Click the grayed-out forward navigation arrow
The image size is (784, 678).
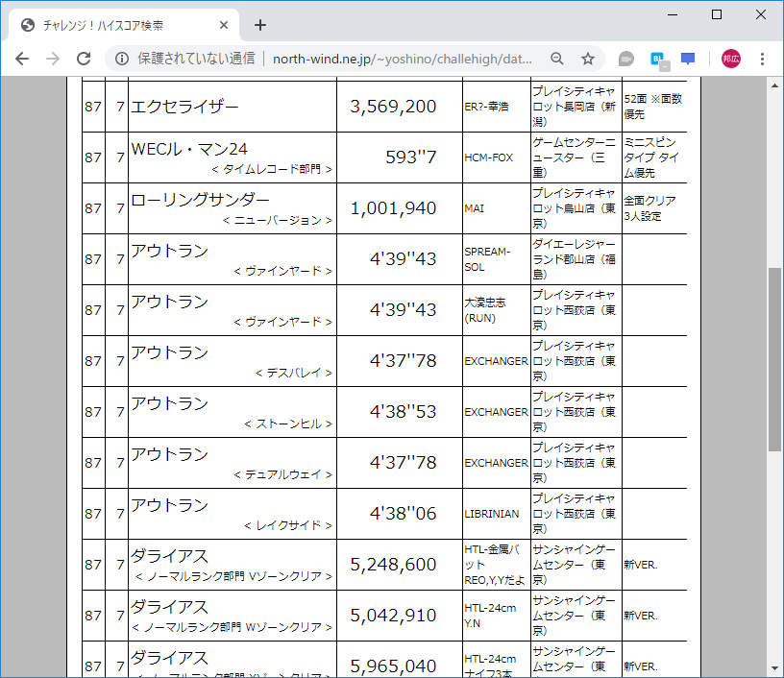54,59
